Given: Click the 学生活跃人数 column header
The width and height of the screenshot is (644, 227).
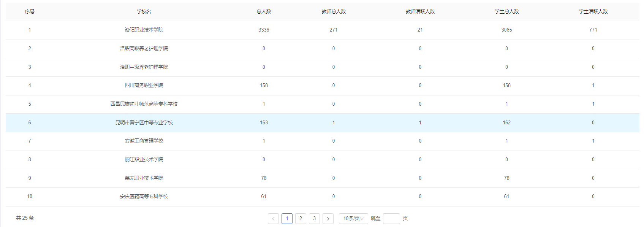Looking at the screenshot, I should (x=593, y=11).
